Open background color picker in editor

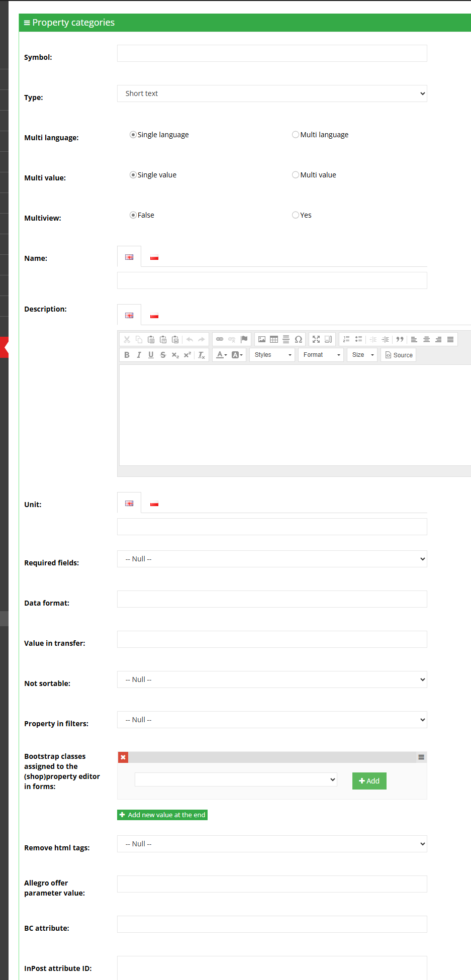click(x=237, y=355)
